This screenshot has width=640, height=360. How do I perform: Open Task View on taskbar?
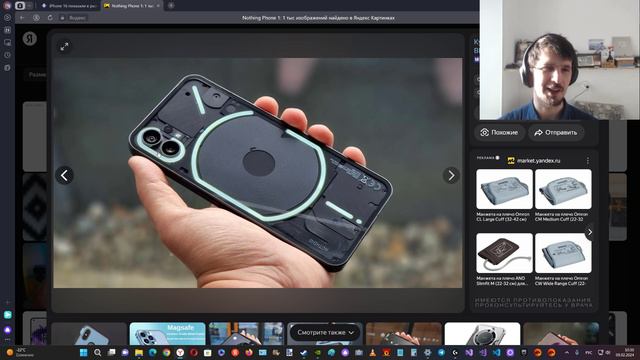click(x=111, y=353)
